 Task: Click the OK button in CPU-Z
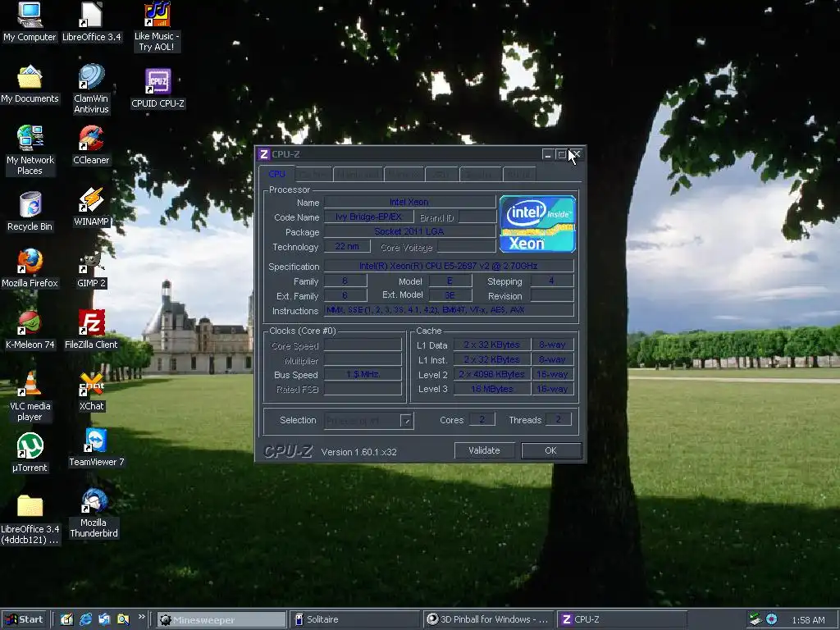(x=550, y=450)
